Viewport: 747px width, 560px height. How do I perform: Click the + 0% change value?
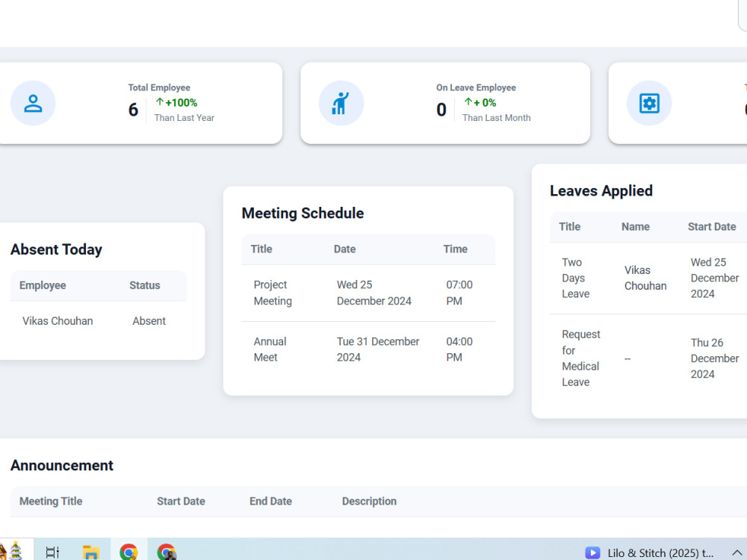point(485,102)
